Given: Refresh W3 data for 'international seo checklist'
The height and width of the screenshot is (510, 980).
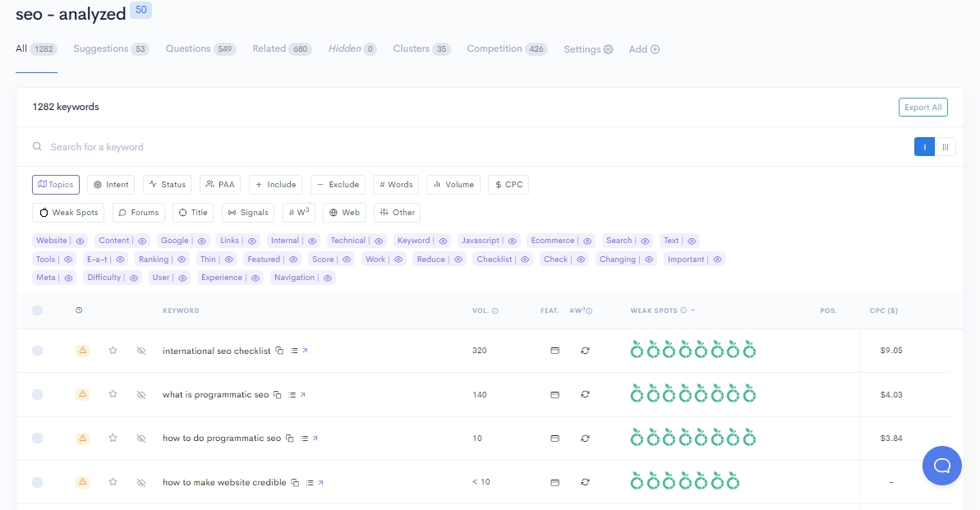Looking at the screenshot, I should click(x=585, y=351).
